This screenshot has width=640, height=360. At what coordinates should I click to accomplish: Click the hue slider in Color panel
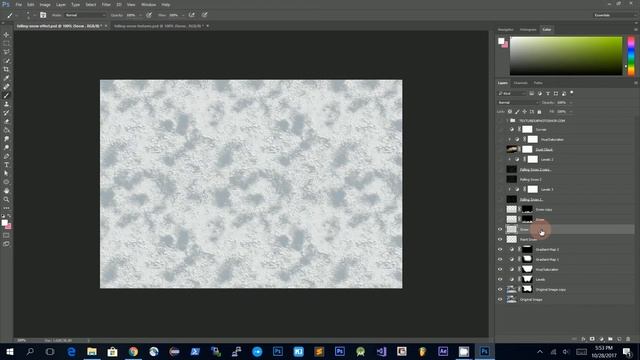(631, 56)
